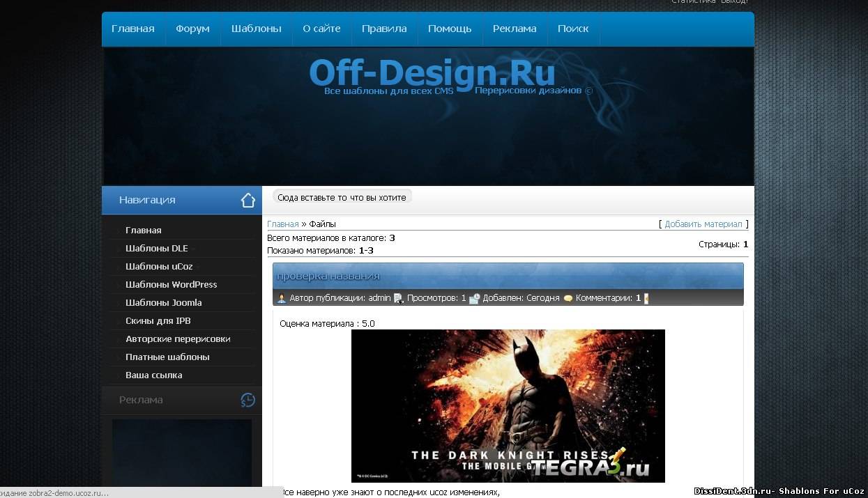
Task: Click Ваша ссылка in sidebar
Action: point(154,375)
